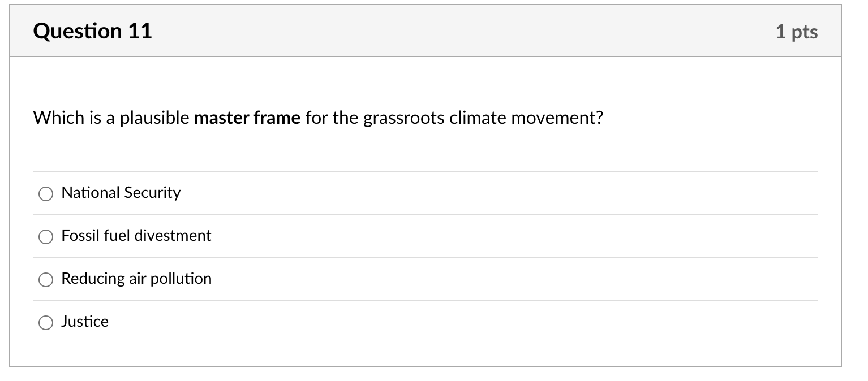Screen dimensions: 868x381
Task: Click the Reducing air pollution answer text
Action: (136, 279)
